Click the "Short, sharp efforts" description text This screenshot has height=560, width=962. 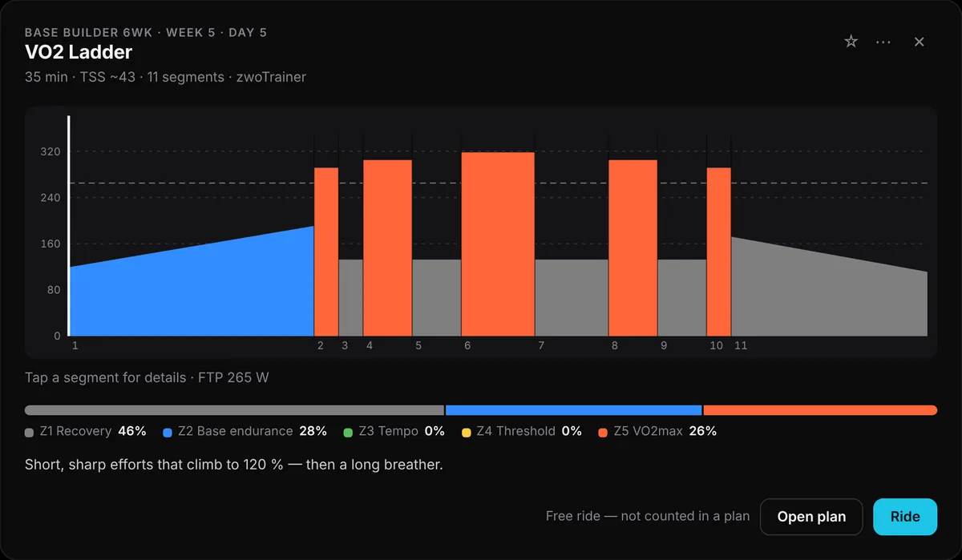(234, 465)
